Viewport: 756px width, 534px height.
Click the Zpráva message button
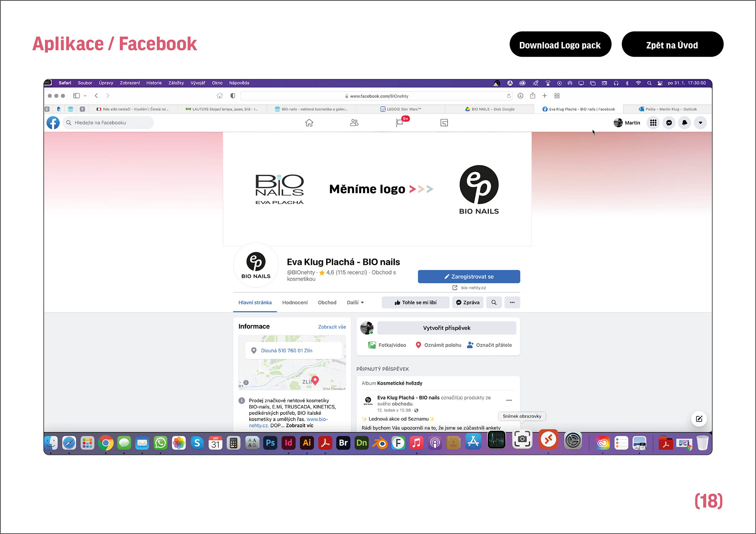tap(468, 303)
